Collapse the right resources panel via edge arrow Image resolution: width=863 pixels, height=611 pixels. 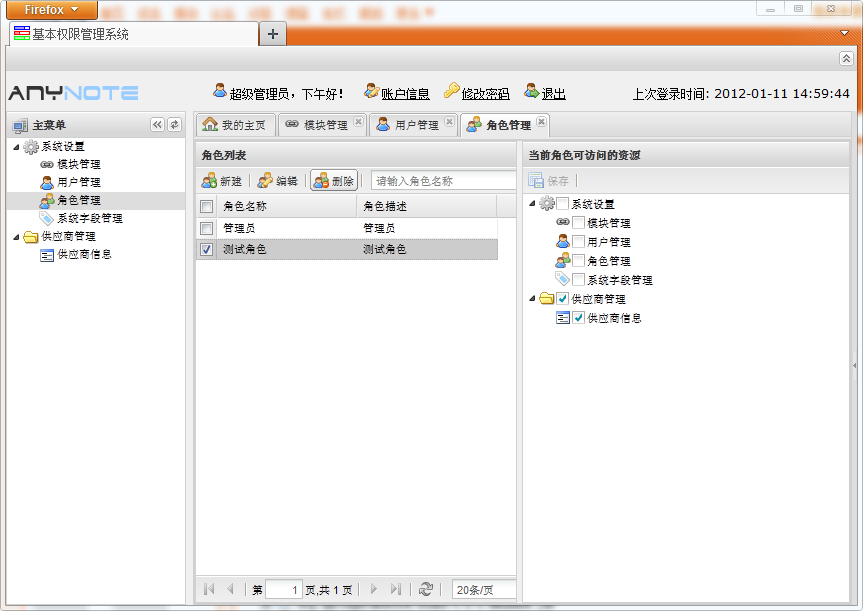[x=855, y=365]
